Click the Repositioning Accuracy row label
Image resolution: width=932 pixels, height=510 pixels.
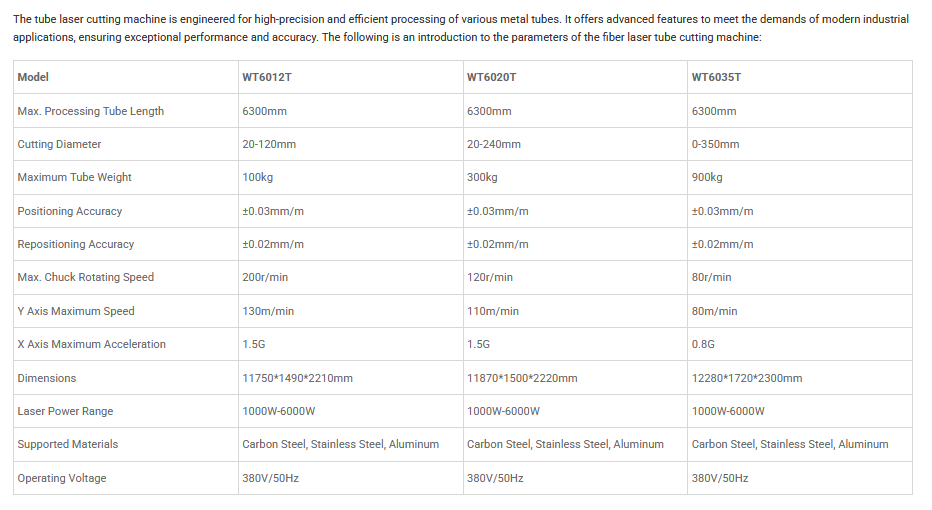point(75,244)
